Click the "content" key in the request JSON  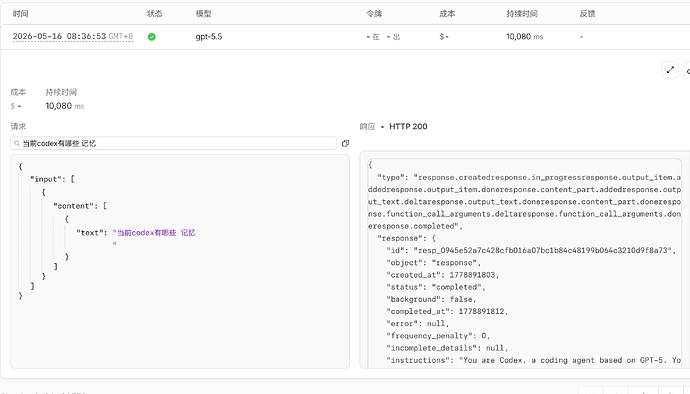pyautogui.click(x=73, y=206)
